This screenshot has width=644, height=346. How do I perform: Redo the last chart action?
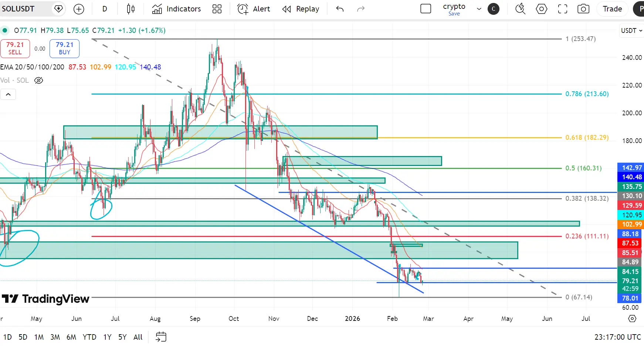361,9
